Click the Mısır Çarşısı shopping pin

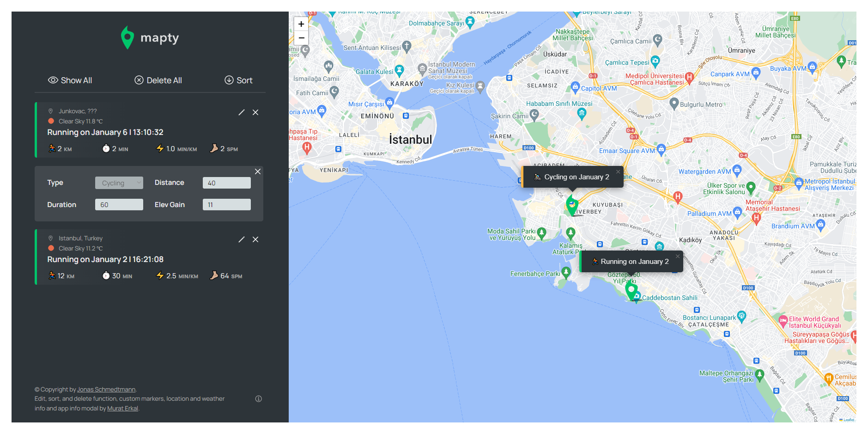[389, 103]
